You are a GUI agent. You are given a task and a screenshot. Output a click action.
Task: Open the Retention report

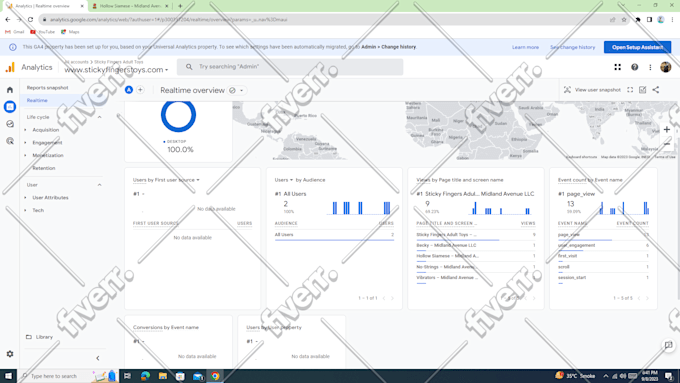pos(44,168)
